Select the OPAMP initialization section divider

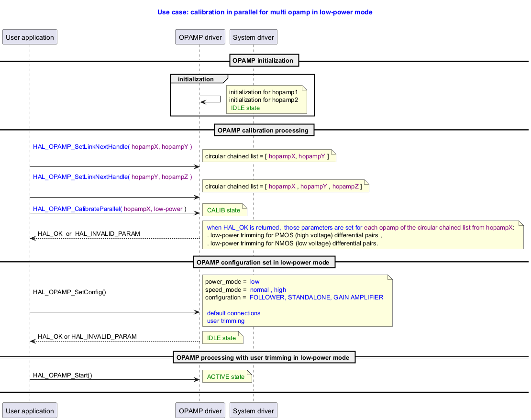tap(263, 61)
